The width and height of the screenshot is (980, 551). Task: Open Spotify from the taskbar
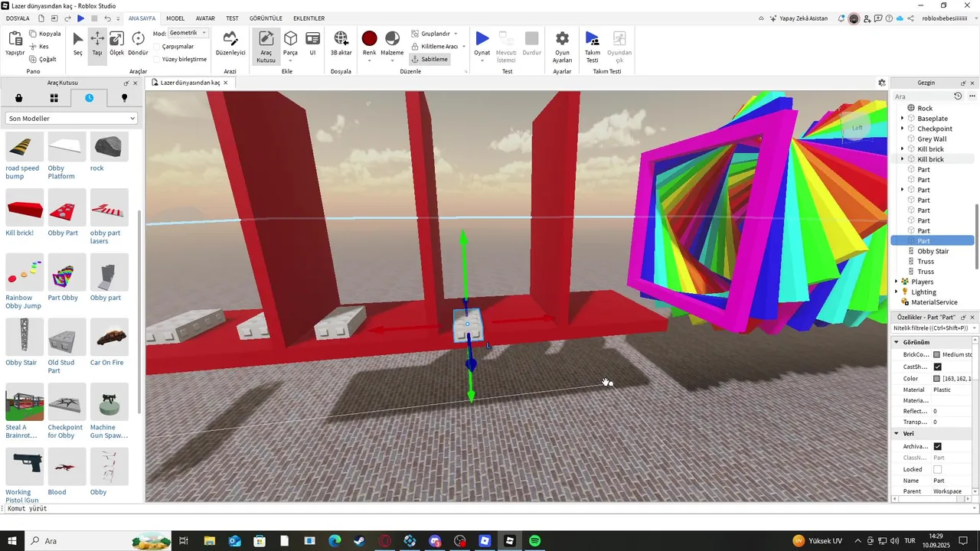535,541
